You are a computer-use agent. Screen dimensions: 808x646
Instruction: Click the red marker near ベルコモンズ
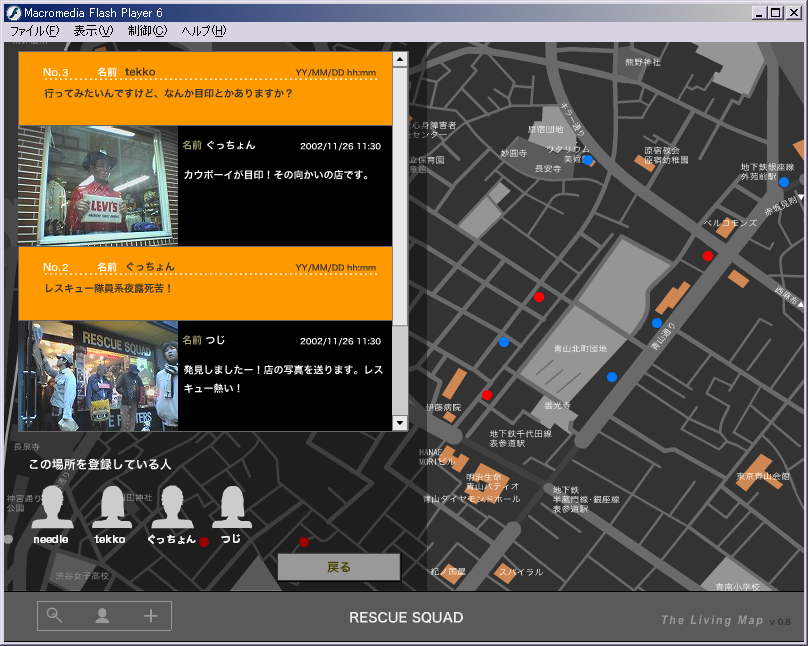(708, 256)
